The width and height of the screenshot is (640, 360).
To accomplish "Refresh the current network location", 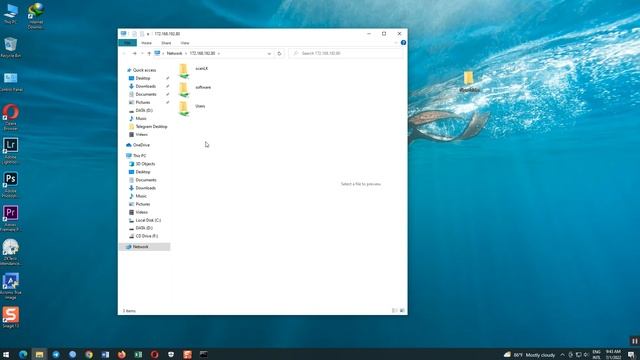I will (x=279, y=53).
